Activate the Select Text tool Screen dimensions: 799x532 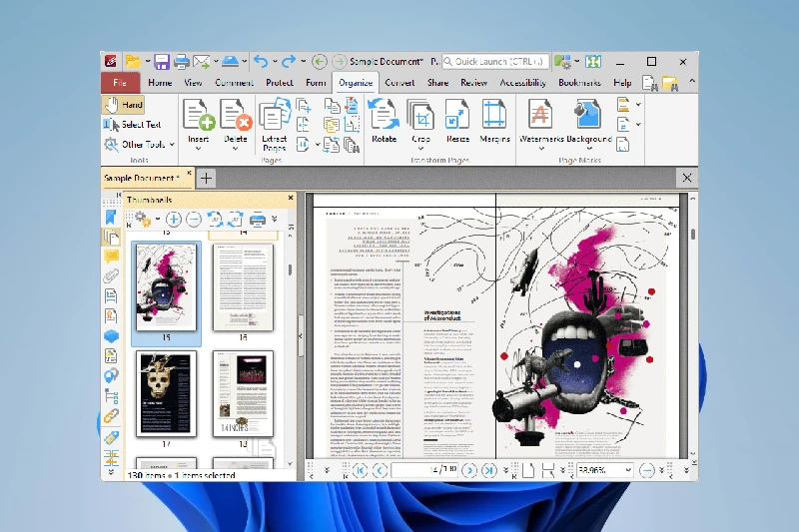tap(132, 125)
